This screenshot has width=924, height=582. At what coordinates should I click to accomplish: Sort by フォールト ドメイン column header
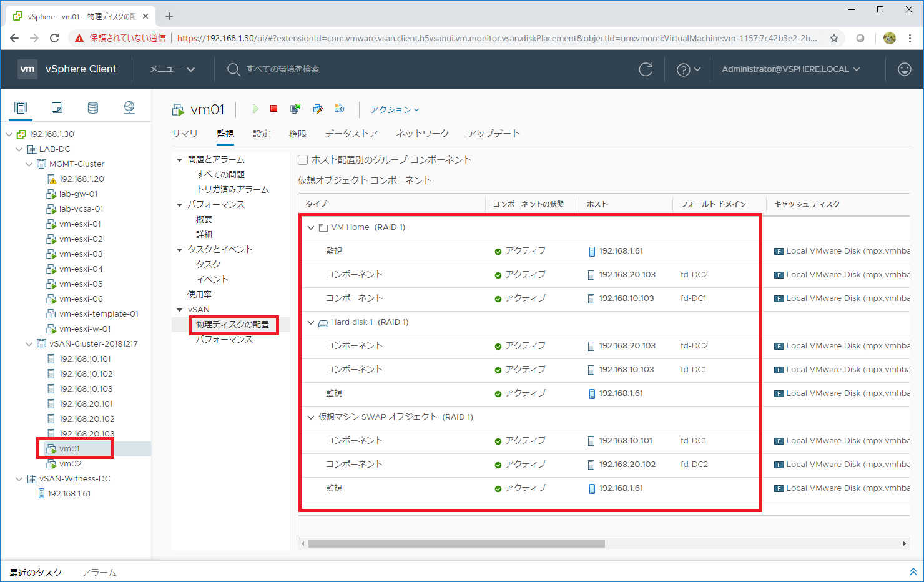coord(713,204)
